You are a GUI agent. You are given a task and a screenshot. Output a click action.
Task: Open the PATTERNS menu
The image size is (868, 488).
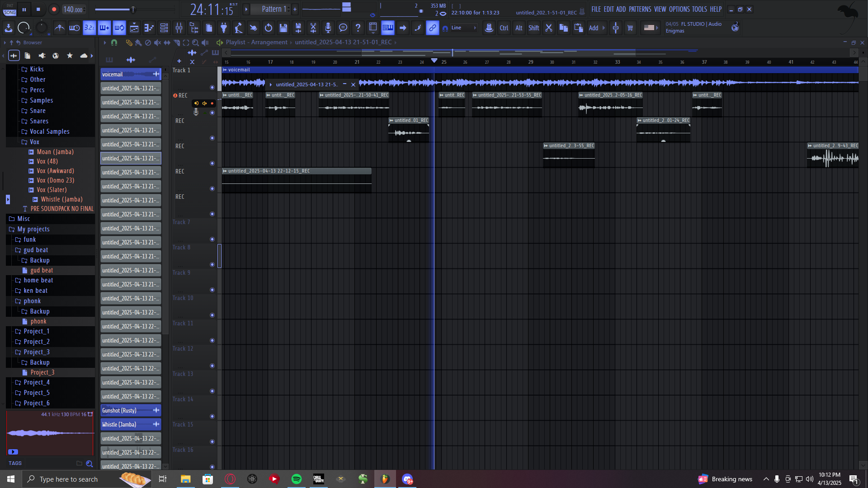(x=640, y=9)
